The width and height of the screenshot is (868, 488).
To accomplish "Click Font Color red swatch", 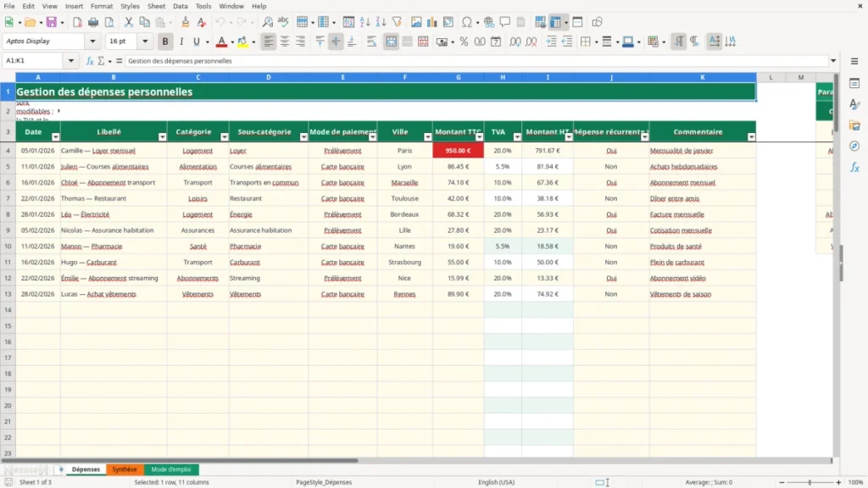I will coord(221,42).
